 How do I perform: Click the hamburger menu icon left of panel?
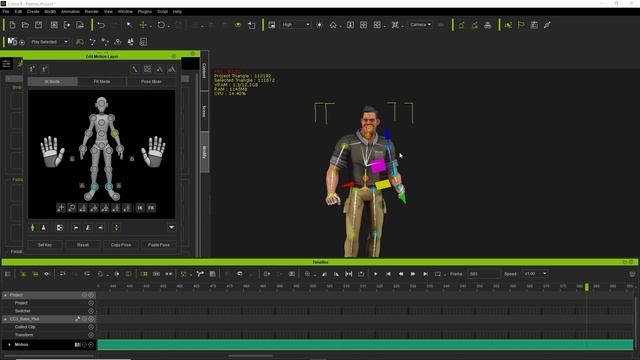coord(6,64)
